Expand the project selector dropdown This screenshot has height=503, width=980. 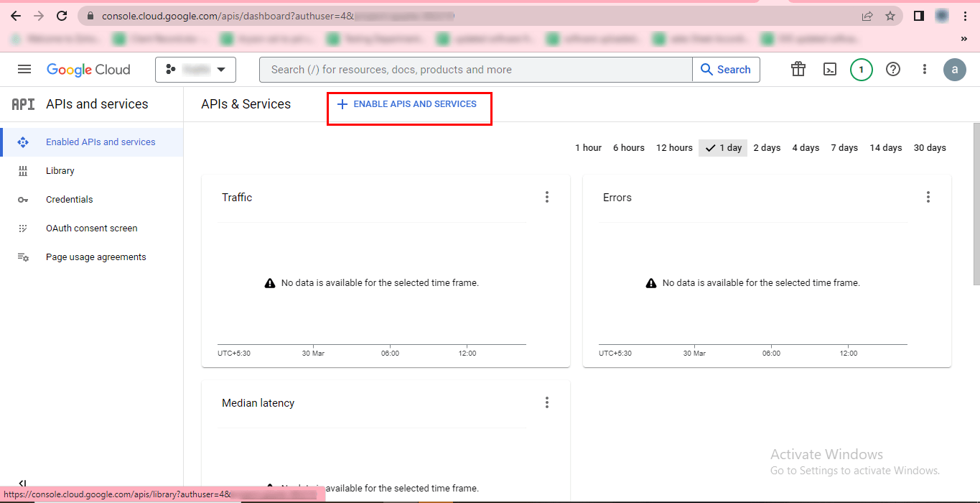(x=195, y=70)
